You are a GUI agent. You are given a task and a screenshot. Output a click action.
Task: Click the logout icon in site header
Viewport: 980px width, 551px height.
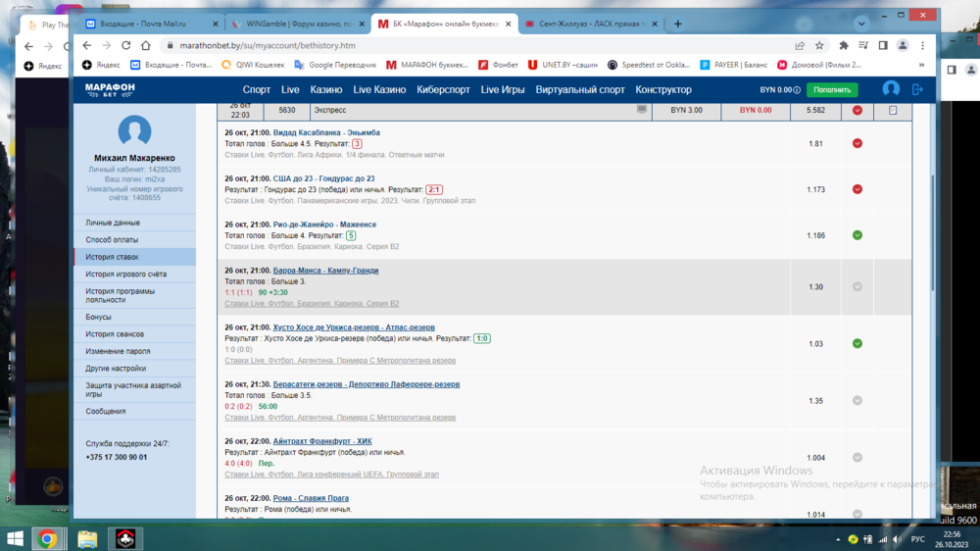917,89
